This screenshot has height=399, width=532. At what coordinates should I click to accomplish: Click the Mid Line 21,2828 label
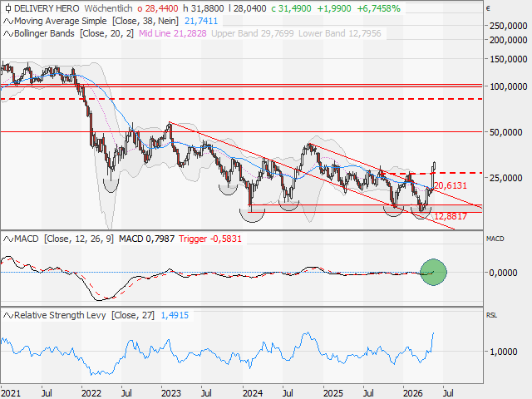(173, 33)
